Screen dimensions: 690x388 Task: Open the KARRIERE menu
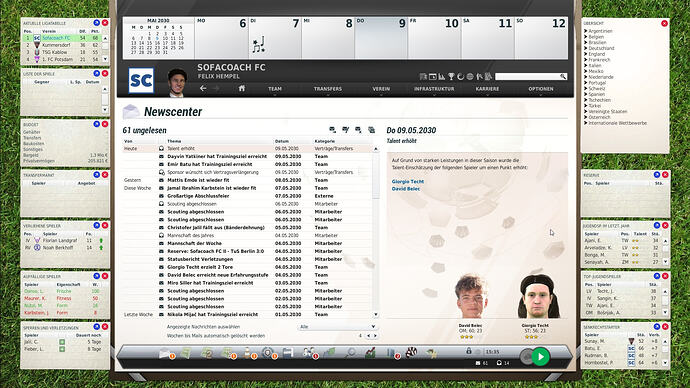[487, 89]
